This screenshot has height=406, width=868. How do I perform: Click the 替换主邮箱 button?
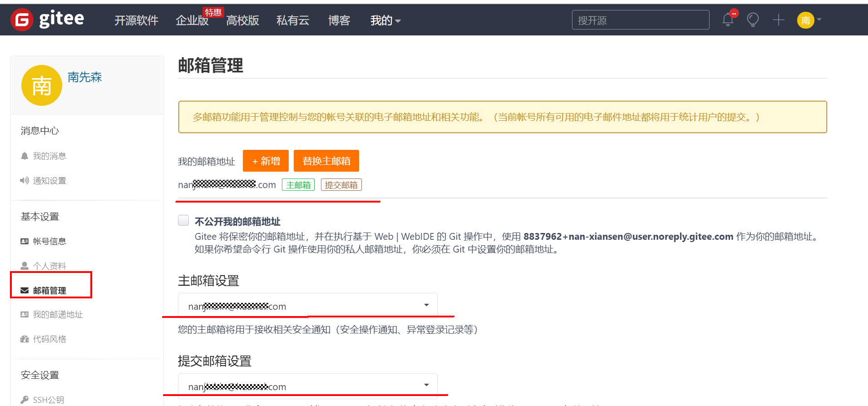pos(326,161)
